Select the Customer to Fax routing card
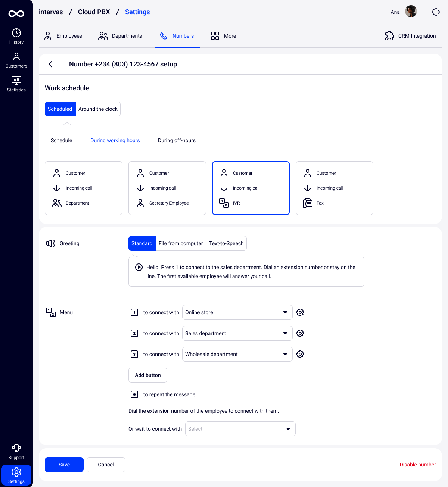Screen dimensions: 448x487 [x=334, y=188]
